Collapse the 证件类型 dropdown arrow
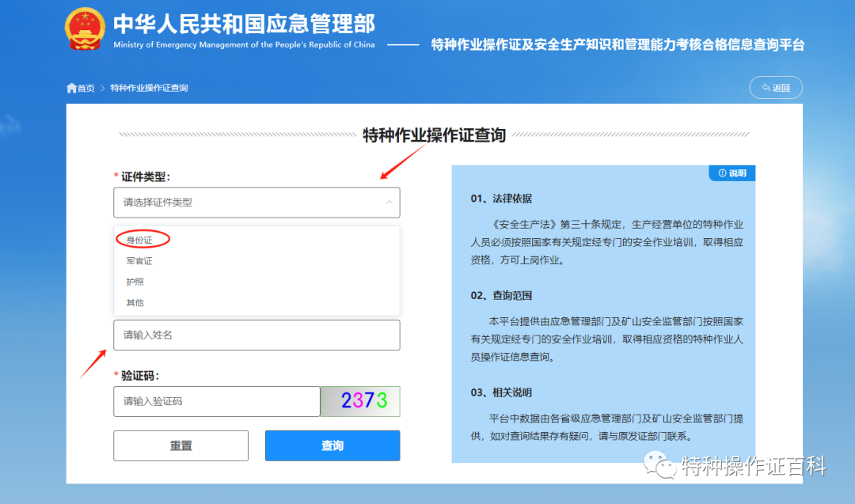The image size is (855, 504). click(x=389, y=202)
